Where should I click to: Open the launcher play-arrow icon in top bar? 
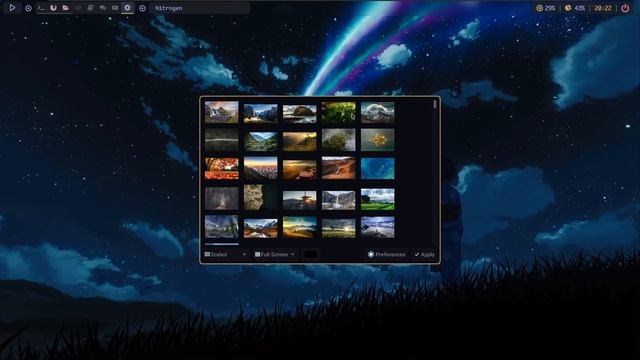point(12,8)
